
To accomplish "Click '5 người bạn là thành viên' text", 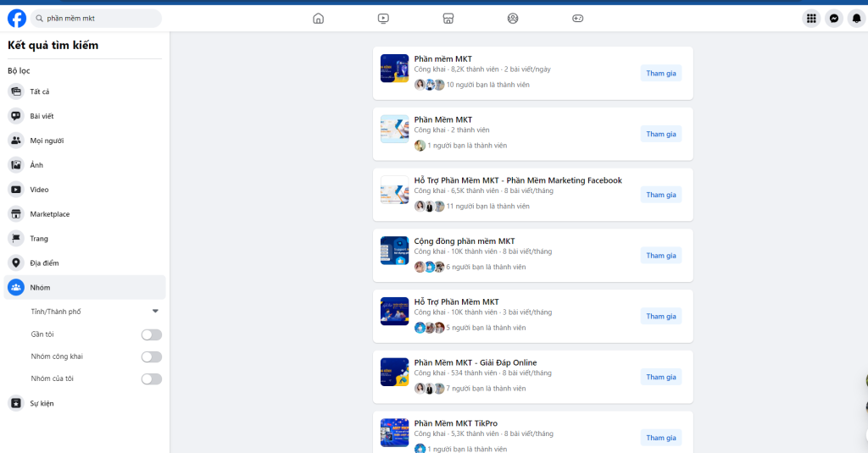I will coord(486,328).
